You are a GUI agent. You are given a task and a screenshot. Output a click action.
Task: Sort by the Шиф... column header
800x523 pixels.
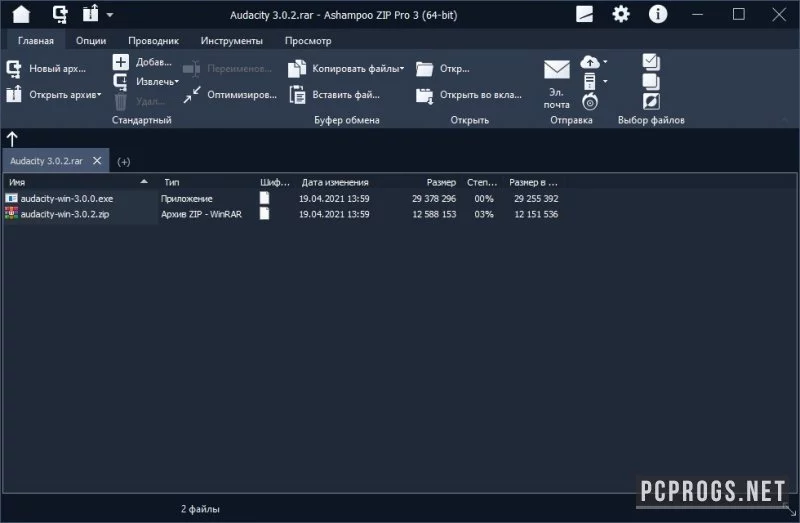[274, 182]
